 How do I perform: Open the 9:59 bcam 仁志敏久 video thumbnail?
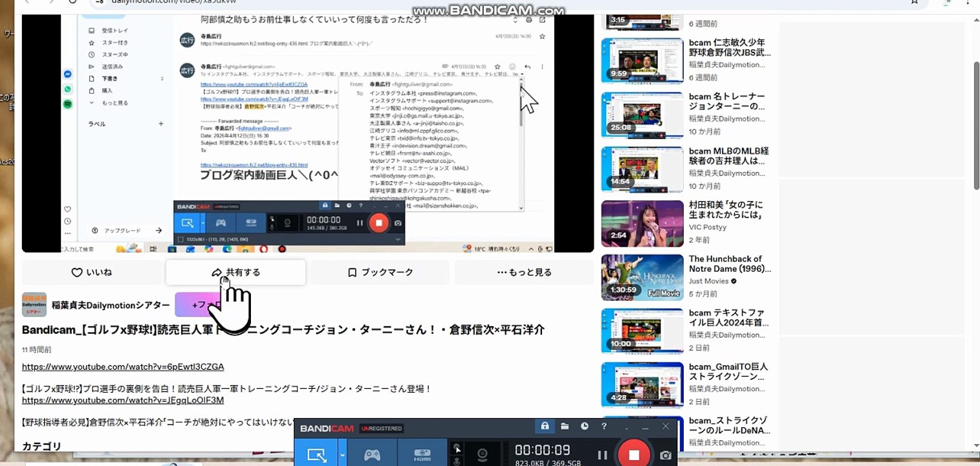642,61
